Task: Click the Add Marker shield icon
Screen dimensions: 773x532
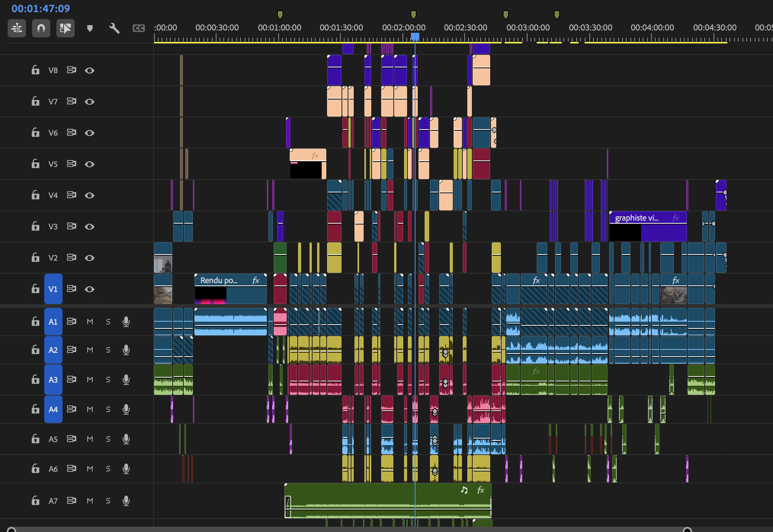Action: coord(90,28)
